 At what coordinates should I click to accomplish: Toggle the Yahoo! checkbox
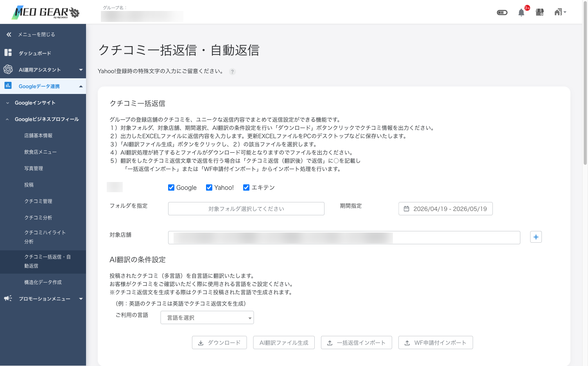(x=209, y=188)
